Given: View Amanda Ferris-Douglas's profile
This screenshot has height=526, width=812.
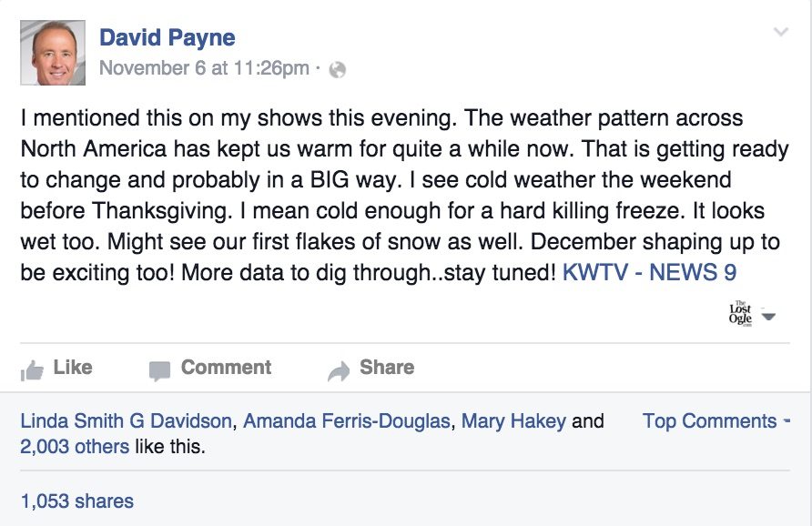Looking at the screenshot, I should pos(347,421).
